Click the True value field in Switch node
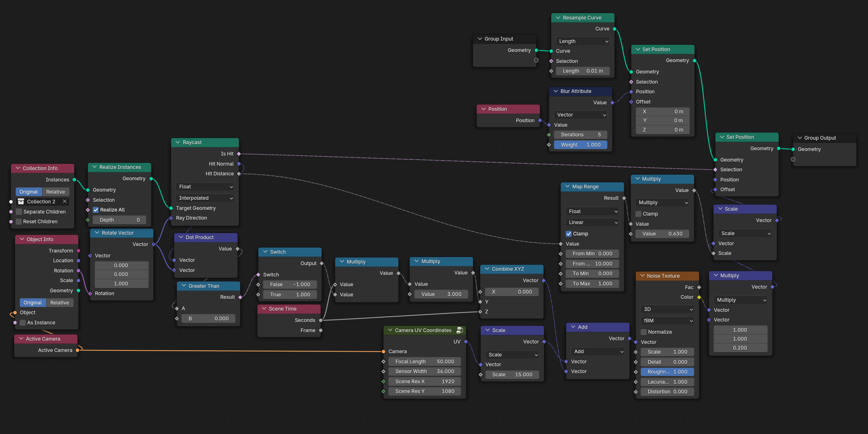This screenshot has height=434, width=868. pos(290,295)
